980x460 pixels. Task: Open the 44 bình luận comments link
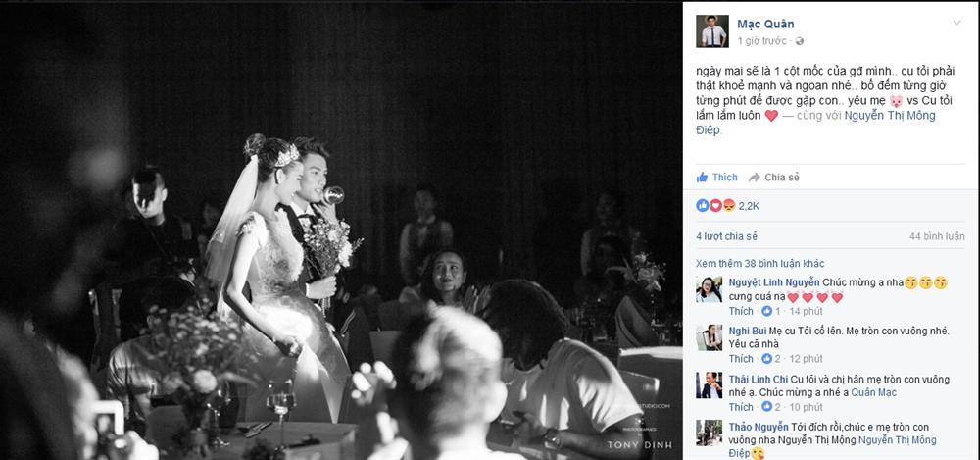(937, 236)
